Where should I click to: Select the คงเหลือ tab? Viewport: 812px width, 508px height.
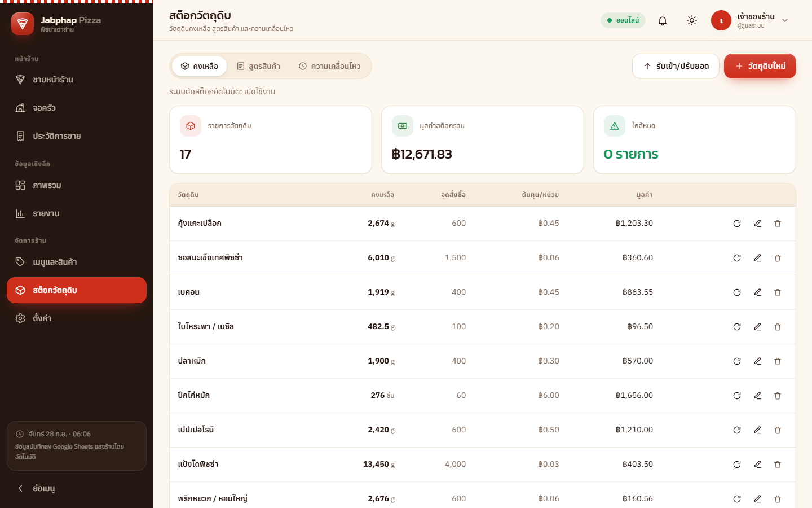(199, 66)
